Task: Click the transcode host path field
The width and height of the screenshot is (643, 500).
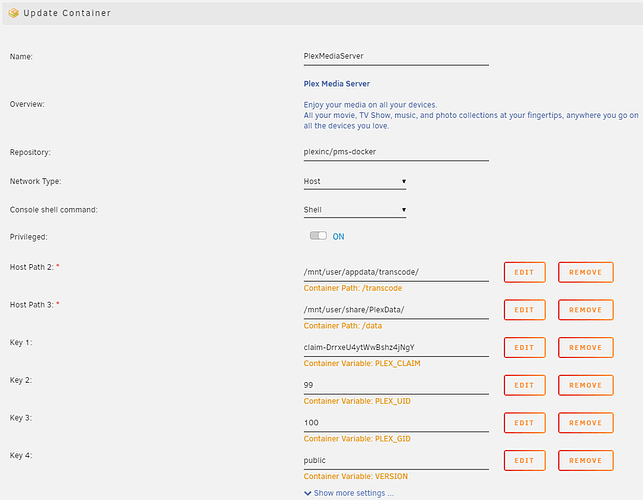Action: pos(396,272)
